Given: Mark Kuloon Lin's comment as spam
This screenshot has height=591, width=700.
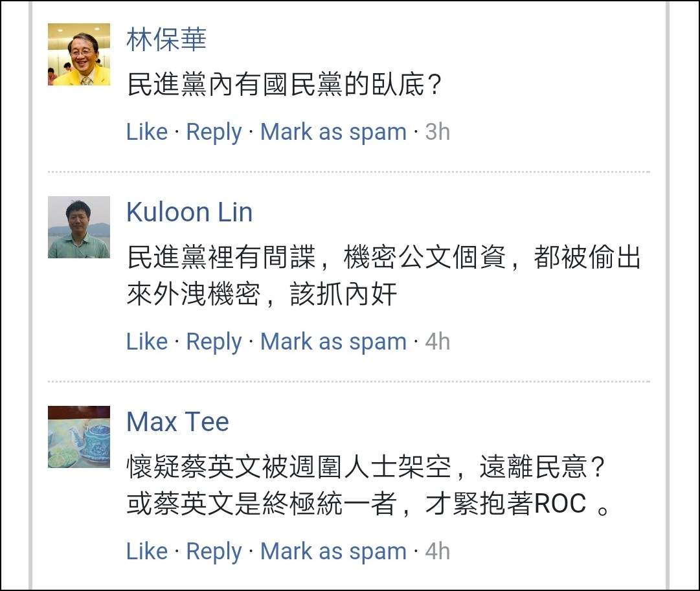Looking at the screenshot, I should tap(333, 342).
